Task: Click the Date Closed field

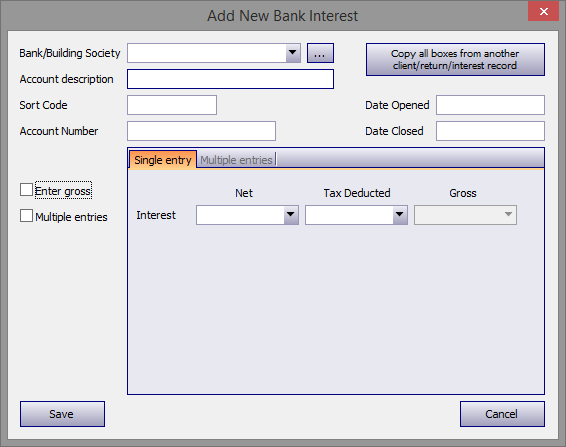Action: (490, 131)
